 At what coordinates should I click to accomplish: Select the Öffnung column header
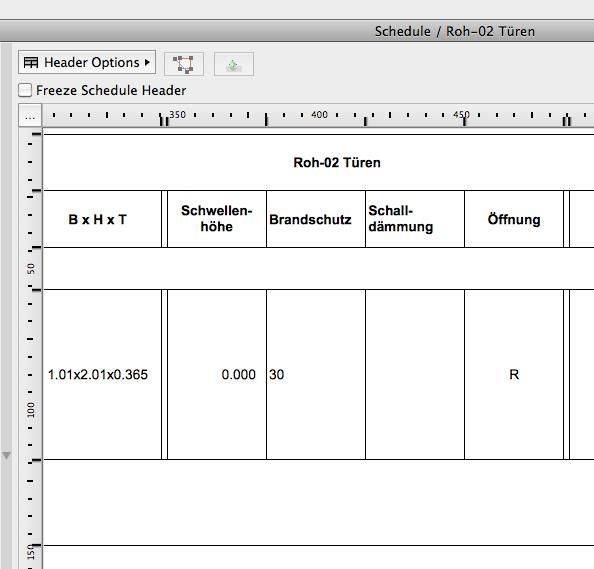(514, 219)
